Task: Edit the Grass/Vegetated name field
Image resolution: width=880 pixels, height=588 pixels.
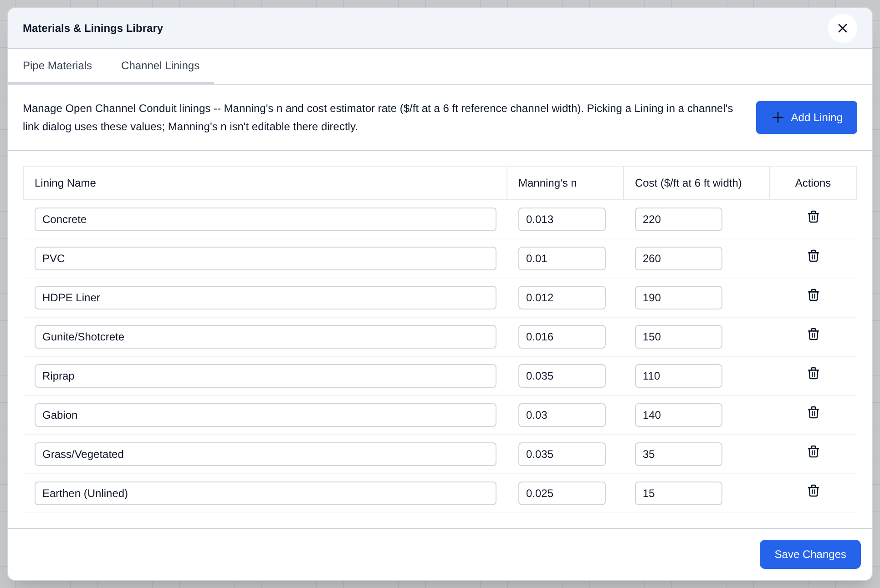Action: tap(265, 454)
